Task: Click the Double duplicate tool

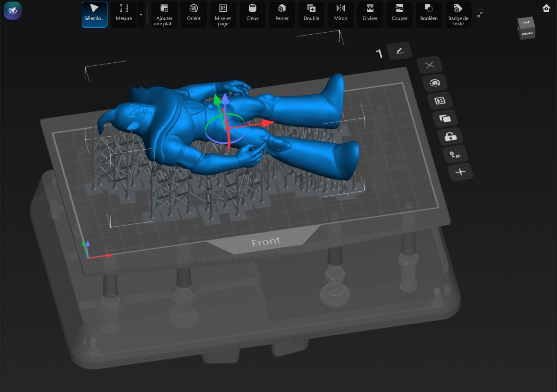Action: (311, 15)
